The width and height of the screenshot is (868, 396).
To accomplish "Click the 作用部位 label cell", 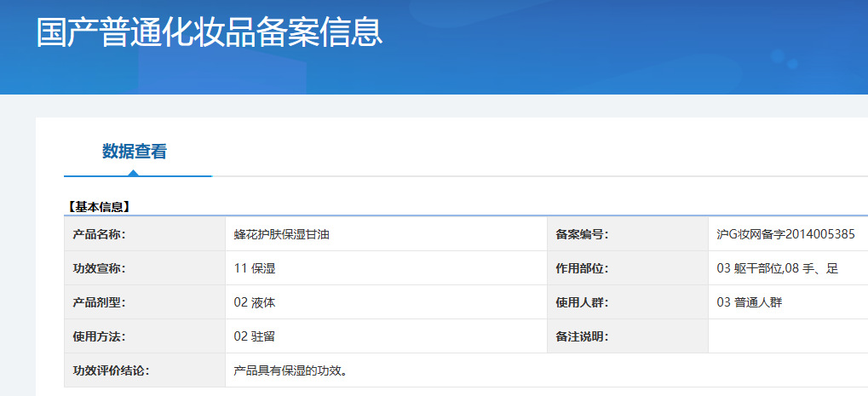I will click(628, 268).
